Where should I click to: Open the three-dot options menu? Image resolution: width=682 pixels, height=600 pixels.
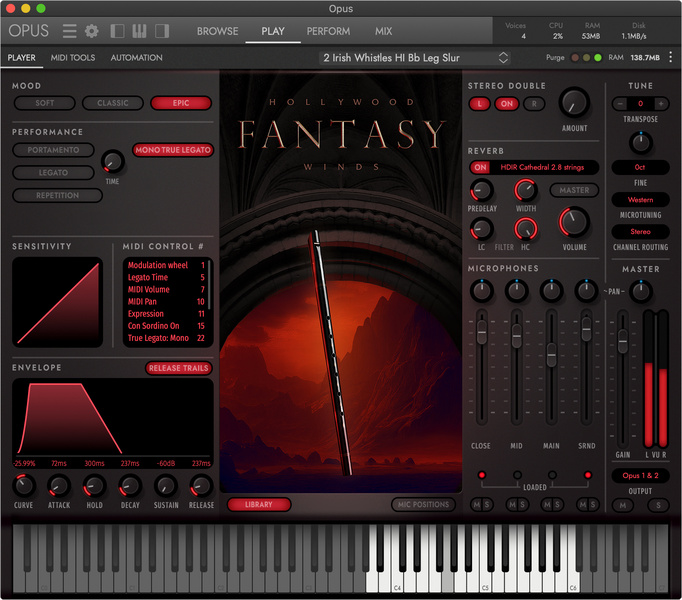pos(670,57)
